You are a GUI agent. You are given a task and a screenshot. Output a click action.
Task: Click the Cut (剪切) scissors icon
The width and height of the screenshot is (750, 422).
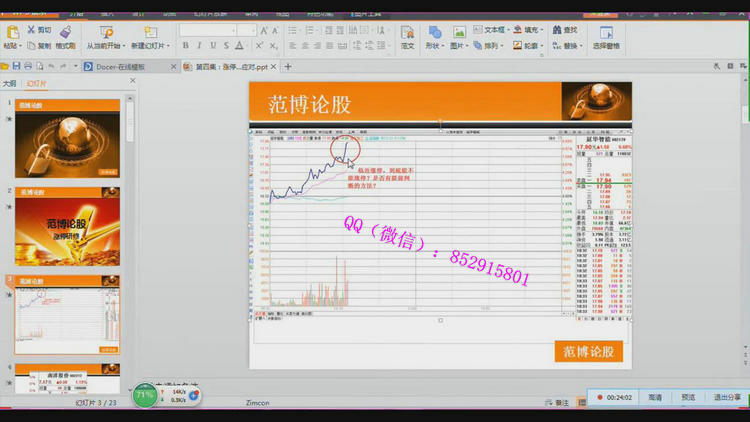[32, 31]
